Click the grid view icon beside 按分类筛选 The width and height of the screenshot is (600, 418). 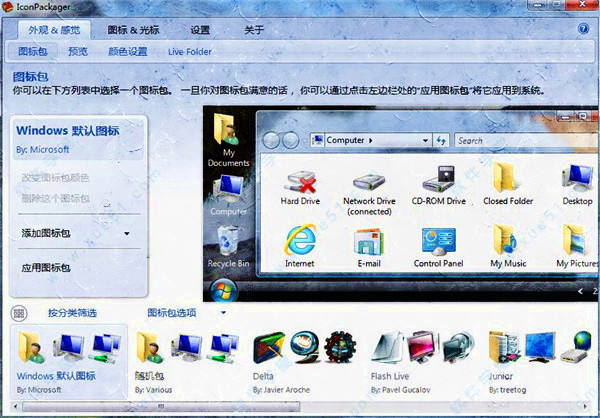point(19,314)
